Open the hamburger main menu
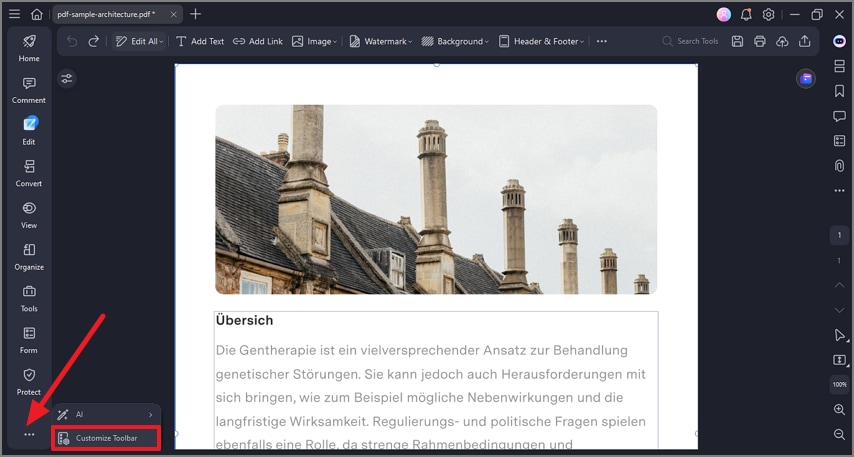854x457 pixels. point(15,14)
